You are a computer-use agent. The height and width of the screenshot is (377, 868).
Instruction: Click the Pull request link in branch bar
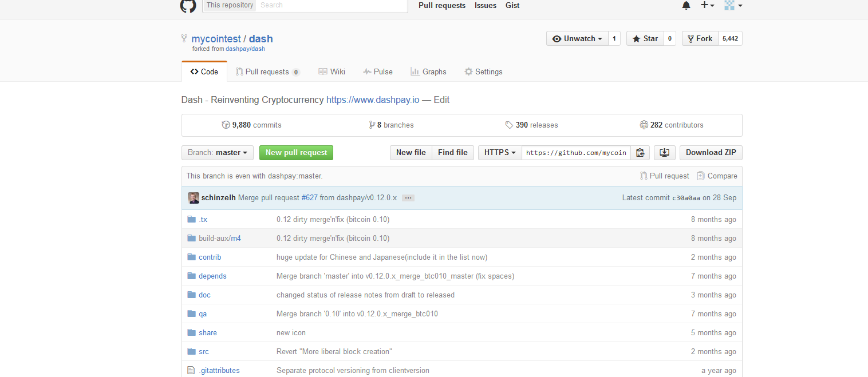coord(665,176)
